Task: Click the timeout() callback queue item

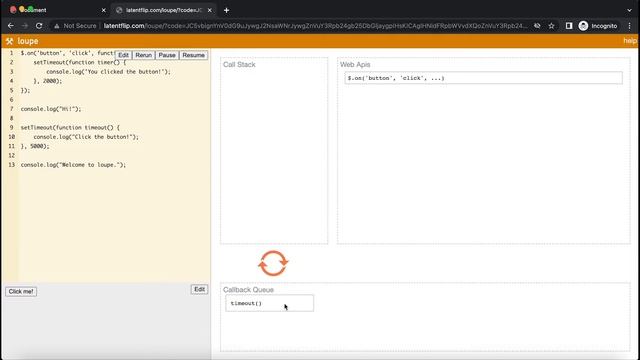Action: coord(269,303)
